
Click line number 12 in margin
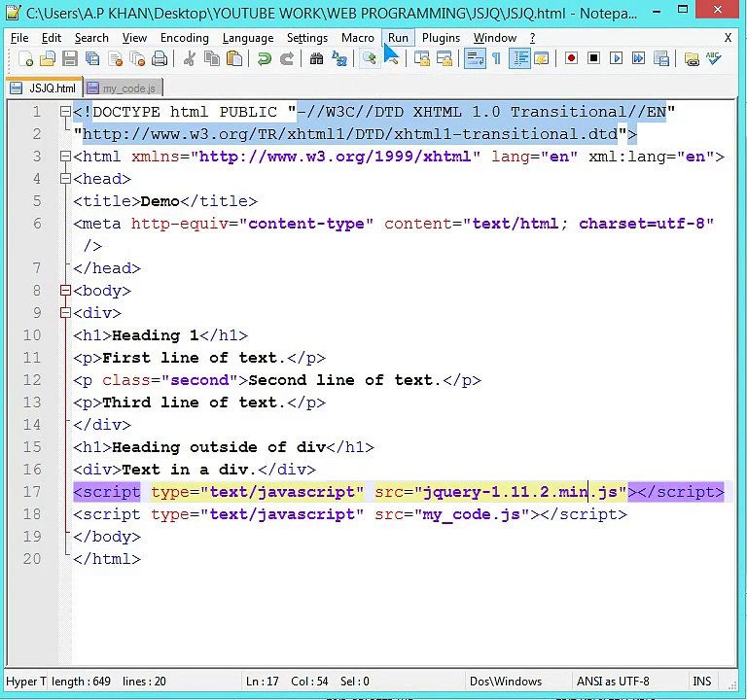click(x=32, y=380)
